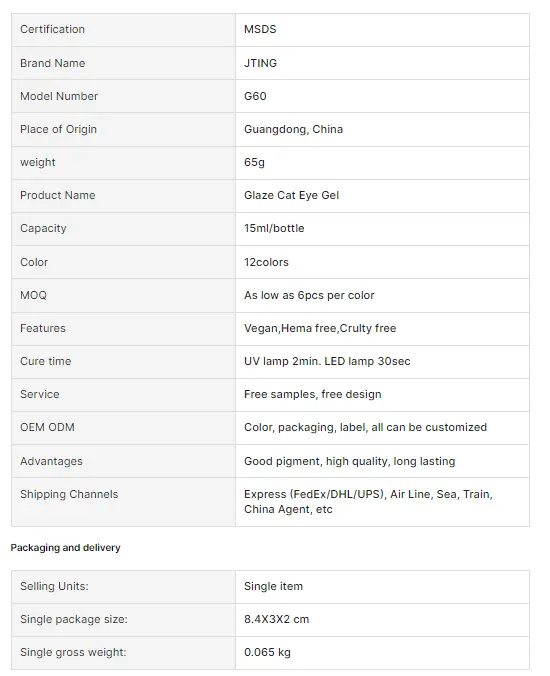Screen dimensions: 550x676
Task: Click As low as 6pcs per color
Action: [x=309, y=295]
